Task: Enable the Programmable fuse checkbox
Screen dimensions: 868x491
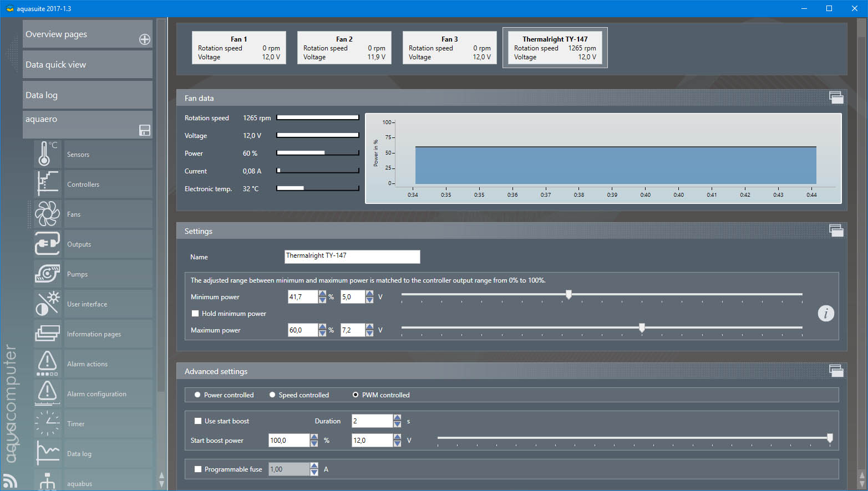Action: (198, 469)
